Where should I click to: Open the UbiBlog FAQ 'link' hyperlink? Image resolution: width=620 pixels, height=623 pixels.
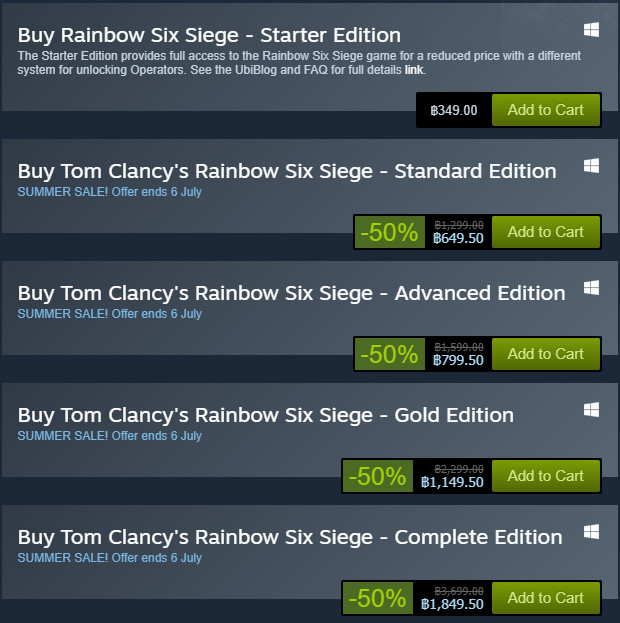pos(414,69)
